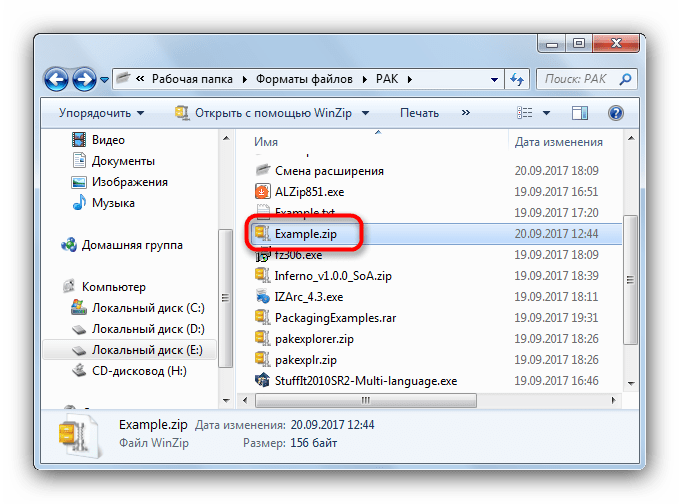Open recent pages dropdown next to Forward
The image size is (680, 504).
tap(104, 80)
